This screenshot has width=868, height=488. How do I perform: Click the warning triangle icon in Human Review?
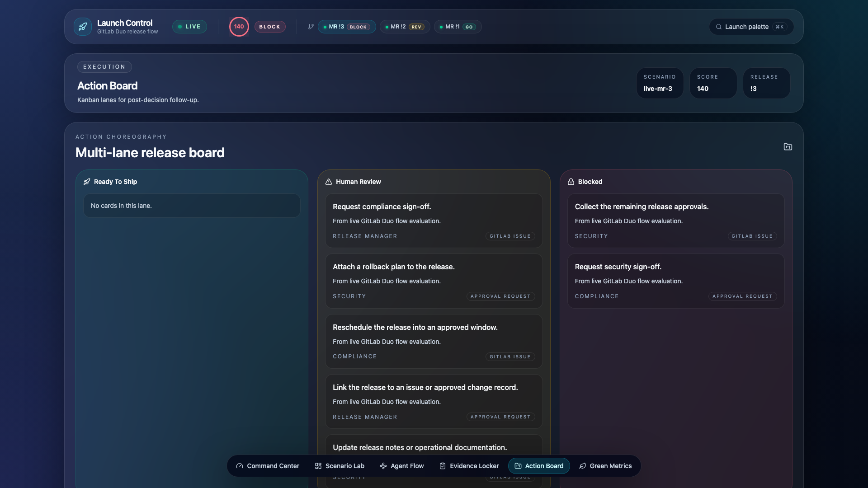[329, 182]
